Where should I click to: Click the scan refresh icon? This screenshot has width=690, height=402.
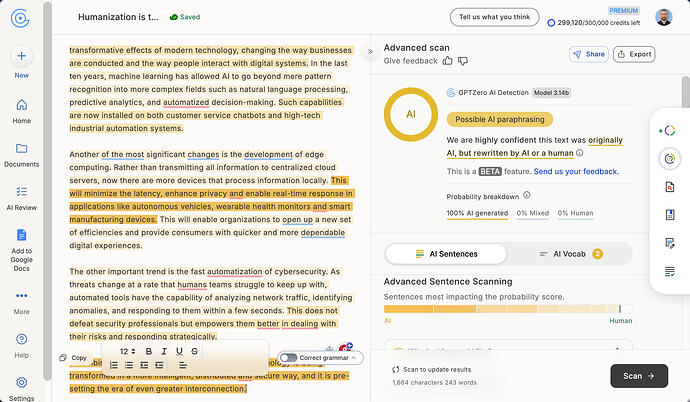[396, 369]
